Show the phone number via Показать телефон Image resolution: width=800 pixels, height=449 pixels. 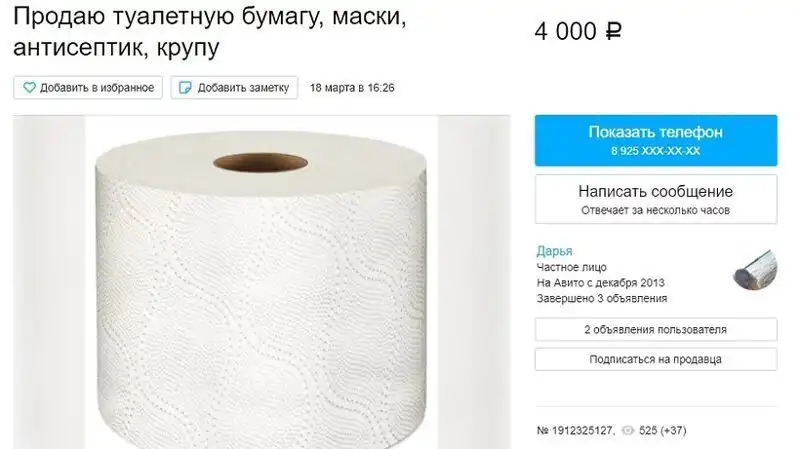click(656, 140)
